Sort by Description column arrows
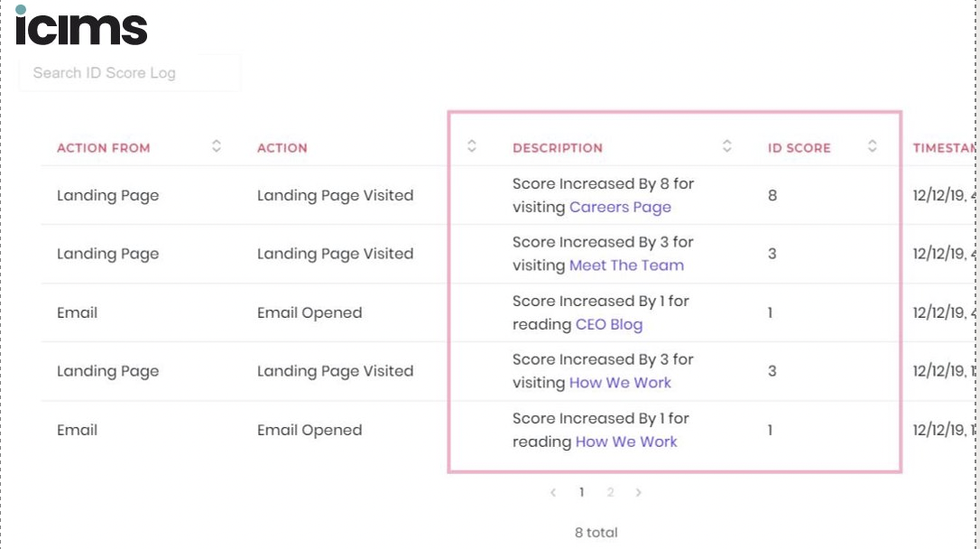 click(x=726, y=146)
